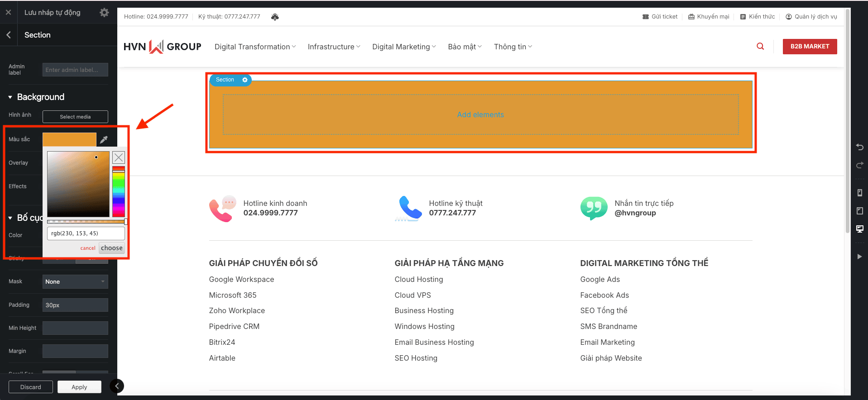Viewport: 868px width, 400px height.
Task: Expand Digital Marketing menu
Action: pyautogui.click(x=404, y=47)
